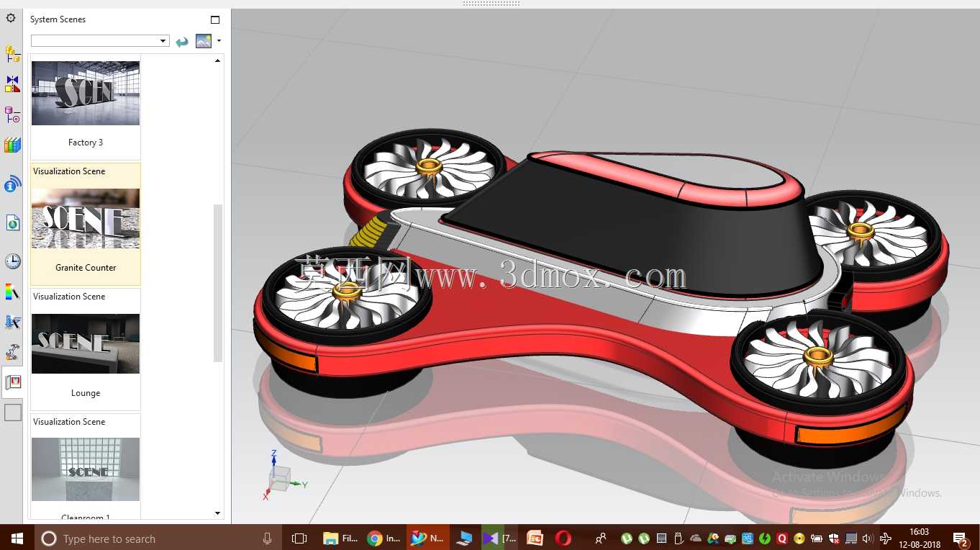Open the resource bar options gear

[x=11, y=18]
